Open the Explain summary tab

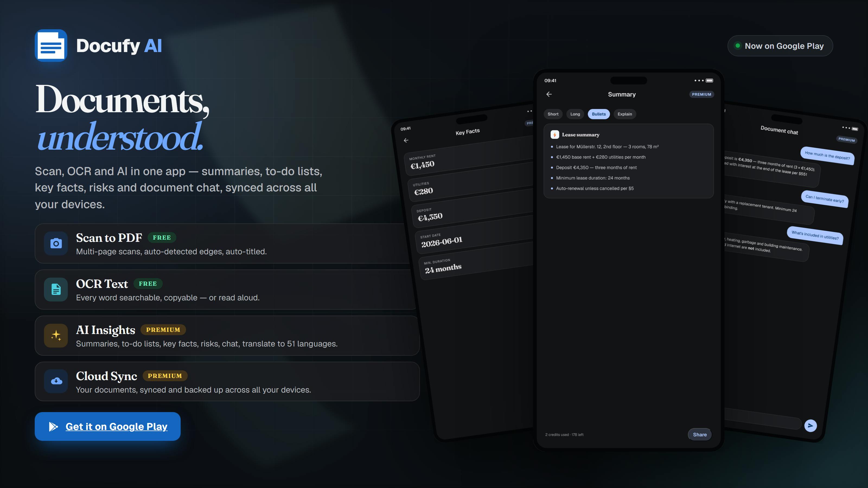coord(625,114)
